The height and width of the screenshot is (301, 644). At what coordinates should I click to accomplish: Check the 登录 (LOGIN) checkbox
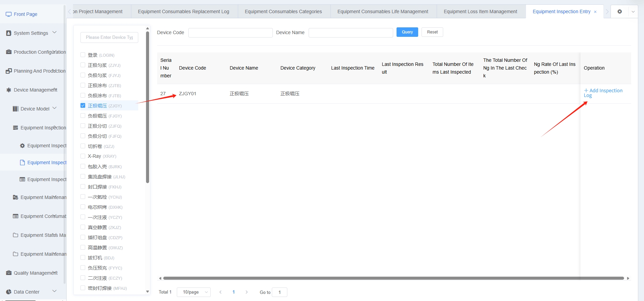click(x=83, y=55)
